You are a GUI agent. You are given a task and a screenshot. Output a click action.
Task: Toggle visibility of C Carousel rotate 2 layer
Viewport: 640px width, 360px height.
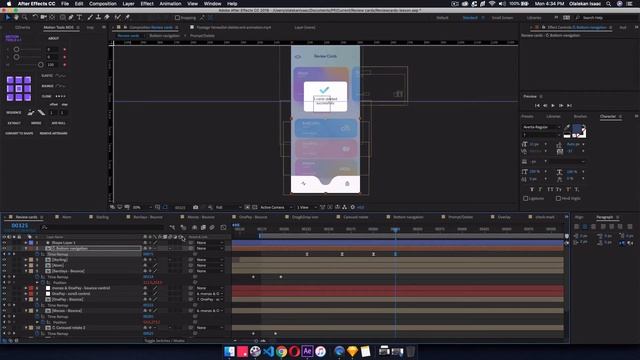[4, 328]
